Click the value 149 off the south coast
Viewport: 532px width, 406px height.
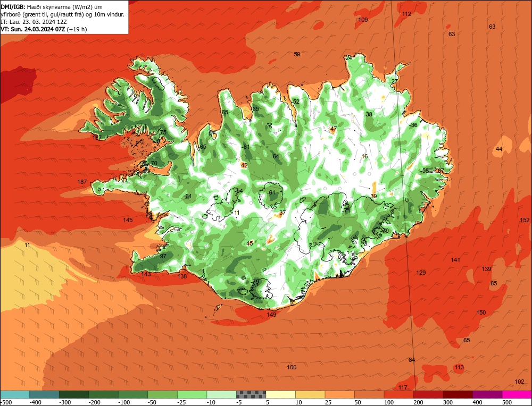271,315
